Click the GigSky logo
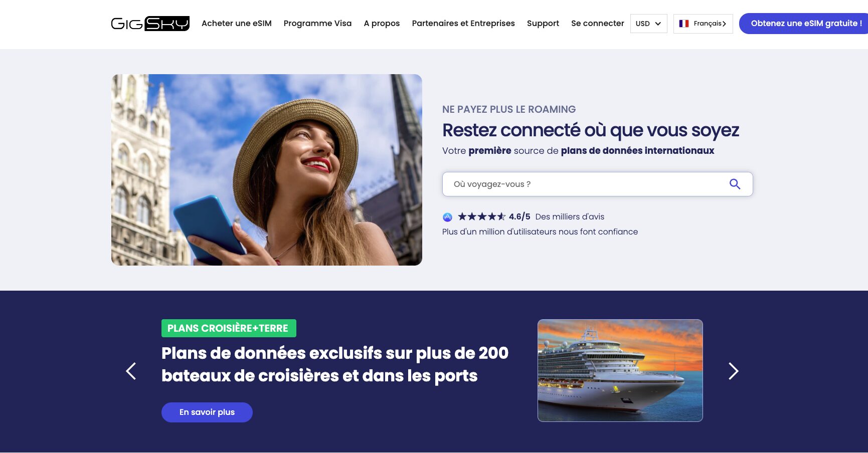The height and width of the screenshot is (453, 868). point(150,24)
